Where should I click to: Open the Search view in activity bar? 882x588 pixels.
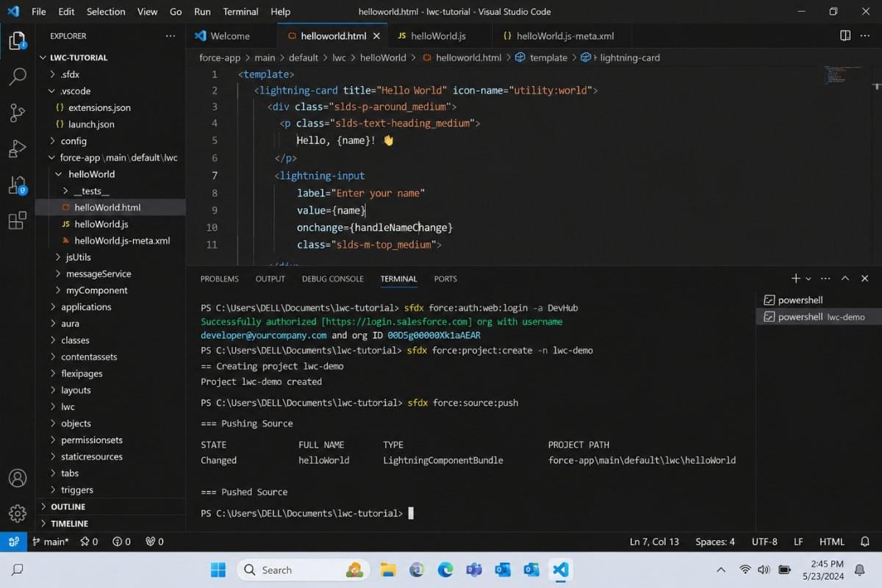tap(17, 76)
